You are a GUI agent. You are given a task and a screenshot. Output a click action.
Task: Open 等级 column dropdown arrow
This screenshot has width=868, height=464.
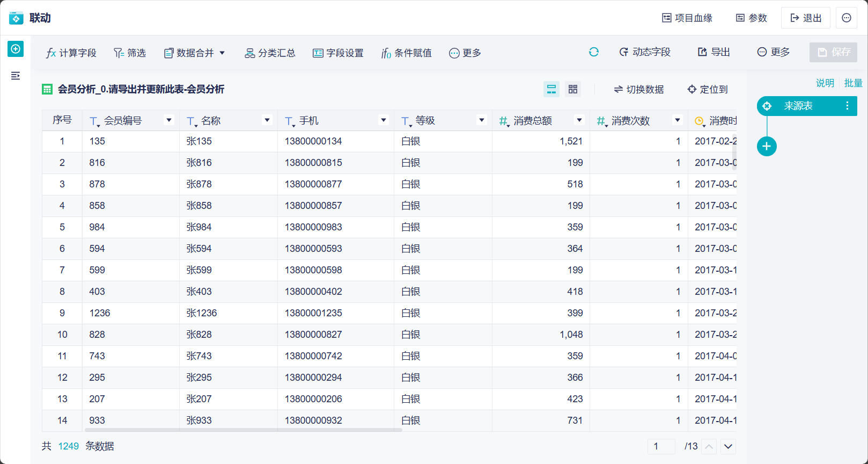click(x=482, y=120)
